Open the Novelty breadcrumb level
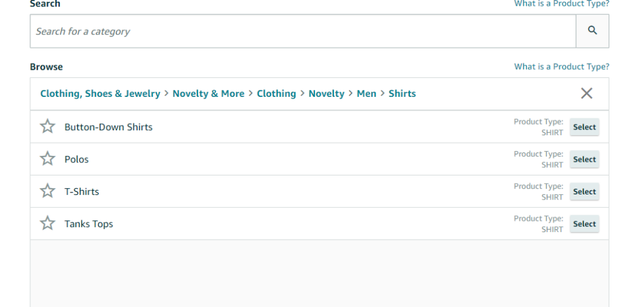Screen dimensions: 644x307 (326, 94)
